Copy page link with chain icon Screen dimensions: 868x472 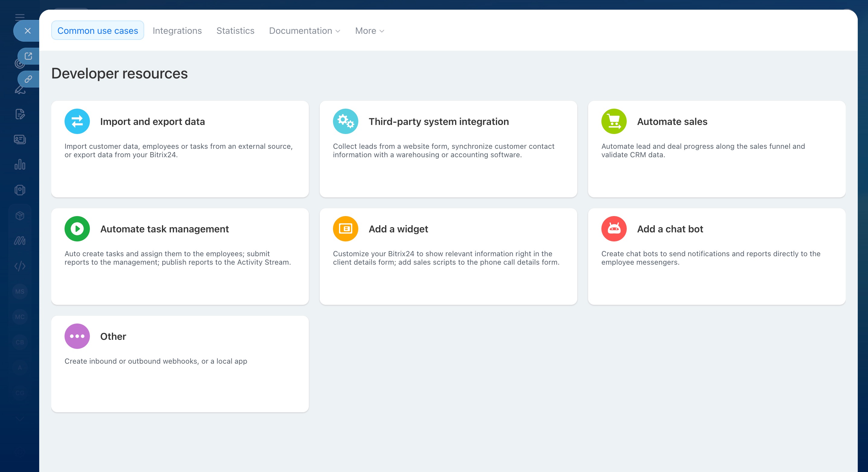[x=28, y=79]
